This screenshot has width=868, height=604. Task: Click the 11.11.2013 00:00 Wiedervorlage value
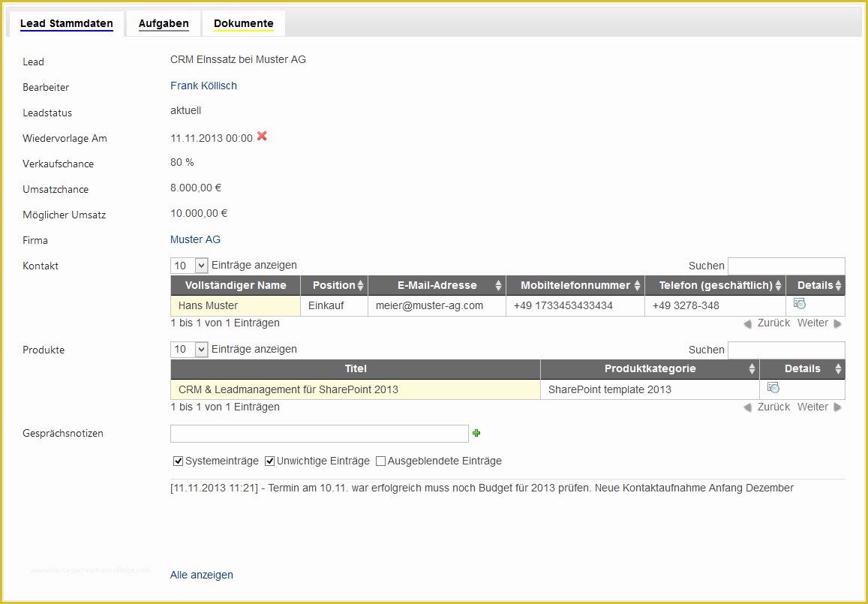[x=212, y=138]
